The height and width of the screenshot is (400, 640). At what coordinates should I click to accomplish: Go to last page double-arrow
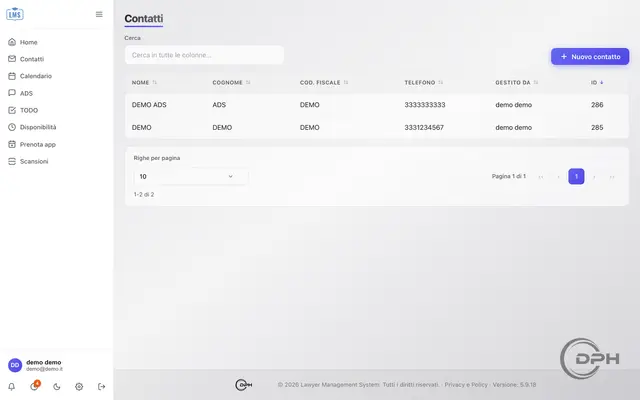612,177
